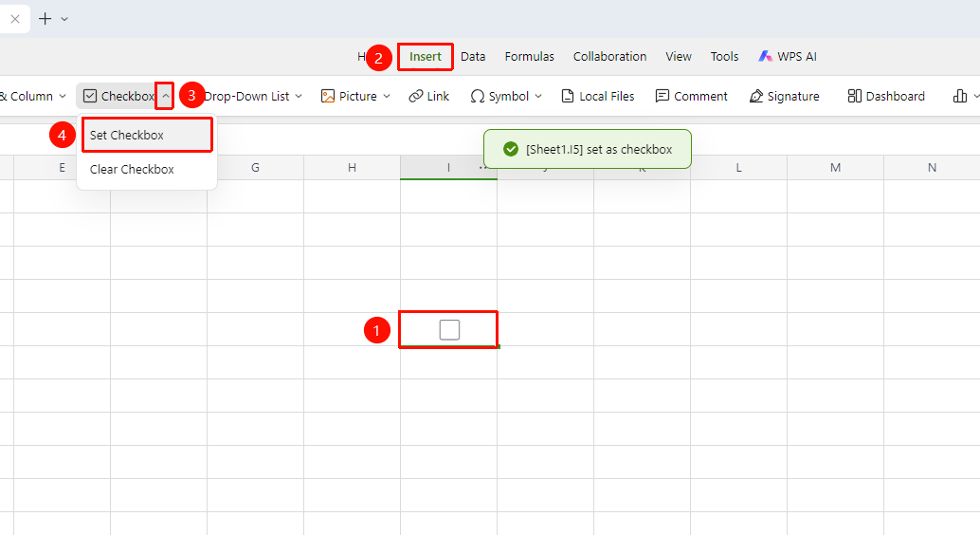The width and height of the screenshot is (980, 535).
Task: Switch to the Tools tab
Action: click(724, 57)
